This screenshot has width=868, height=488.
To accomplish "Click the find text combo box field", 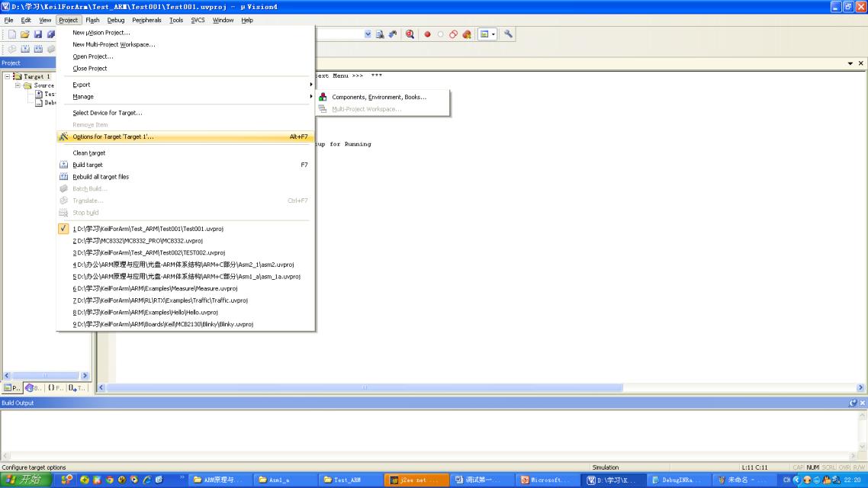I will 339,34.
